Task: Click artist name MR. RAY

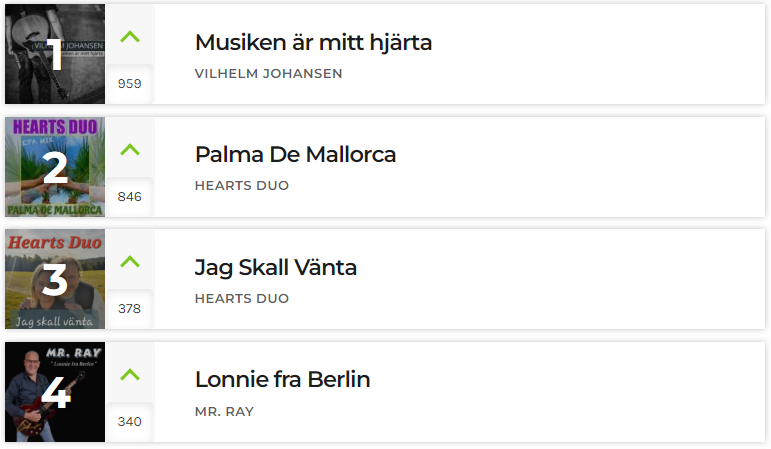Action: 224,412
